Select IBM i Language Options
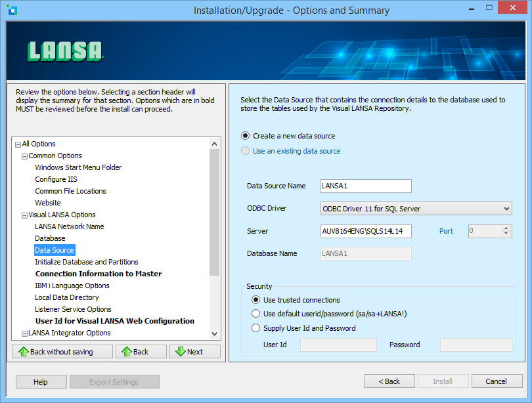532x403 pixels. (x=72, y=286)
